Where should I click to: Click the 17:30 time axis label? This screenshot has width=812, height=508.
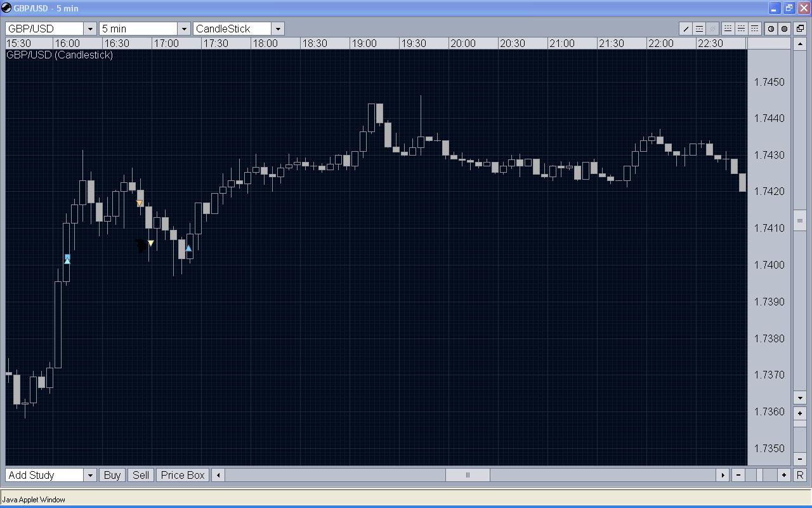pyautogui.click(x=216, y=44)
